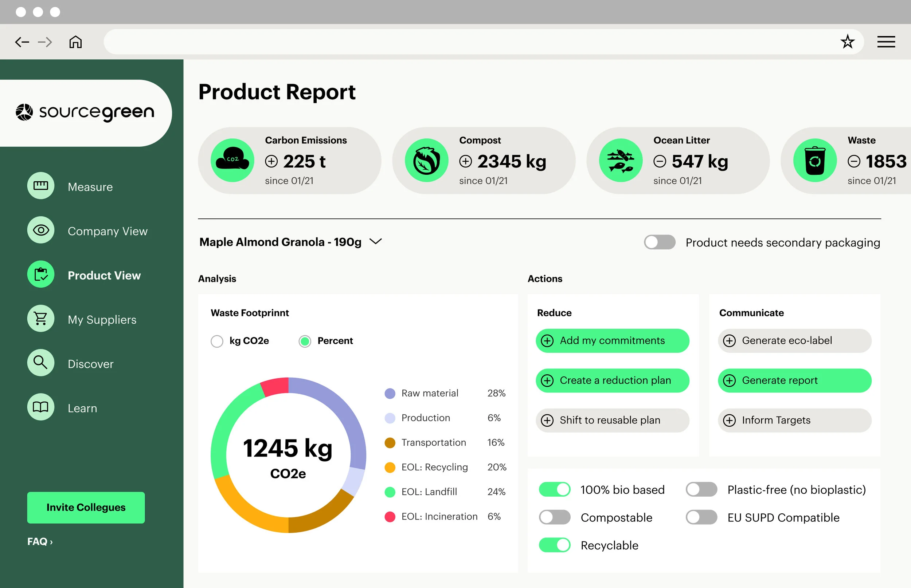Disable the Recyclable toggle
Viewport: 911px width, 588px height.
[555, 545]
